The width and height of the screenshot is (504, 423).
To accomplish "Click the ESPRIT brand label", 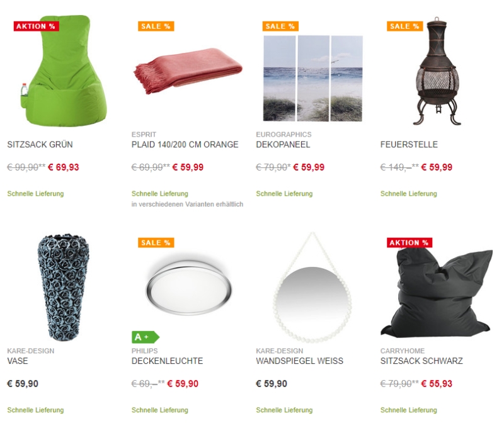I will (x=144, y=134).
